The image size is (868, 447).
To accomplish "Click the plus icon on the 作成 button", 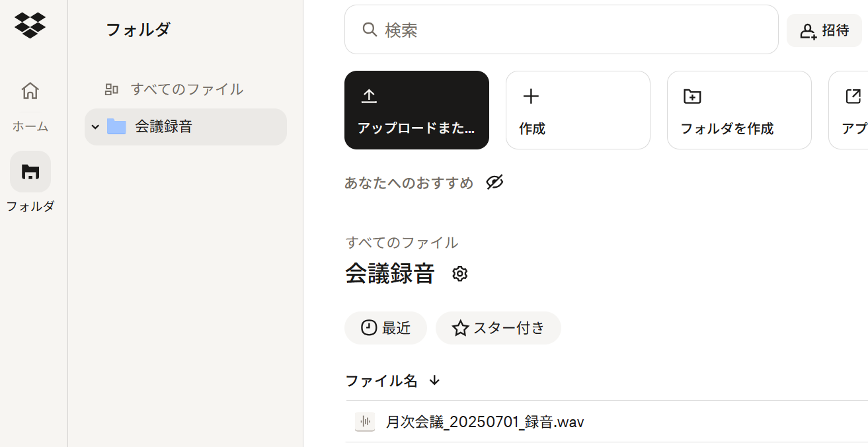I will tap(531, 96).
